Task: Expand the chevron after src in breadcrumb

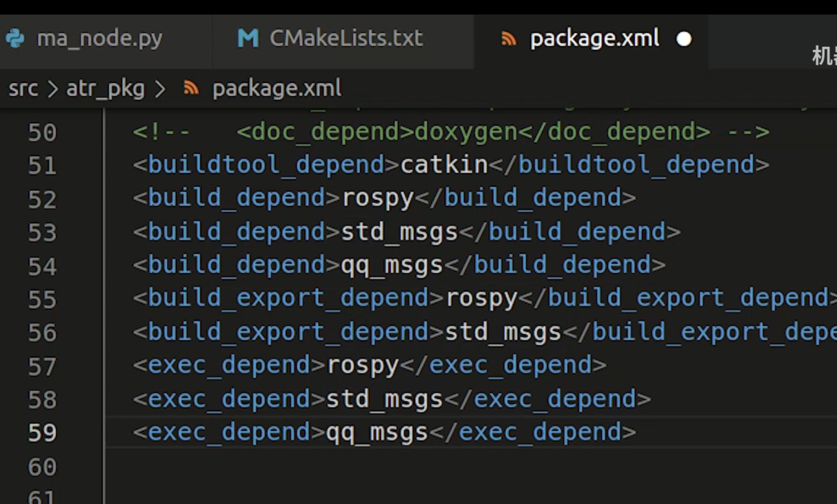Action: 52,89
